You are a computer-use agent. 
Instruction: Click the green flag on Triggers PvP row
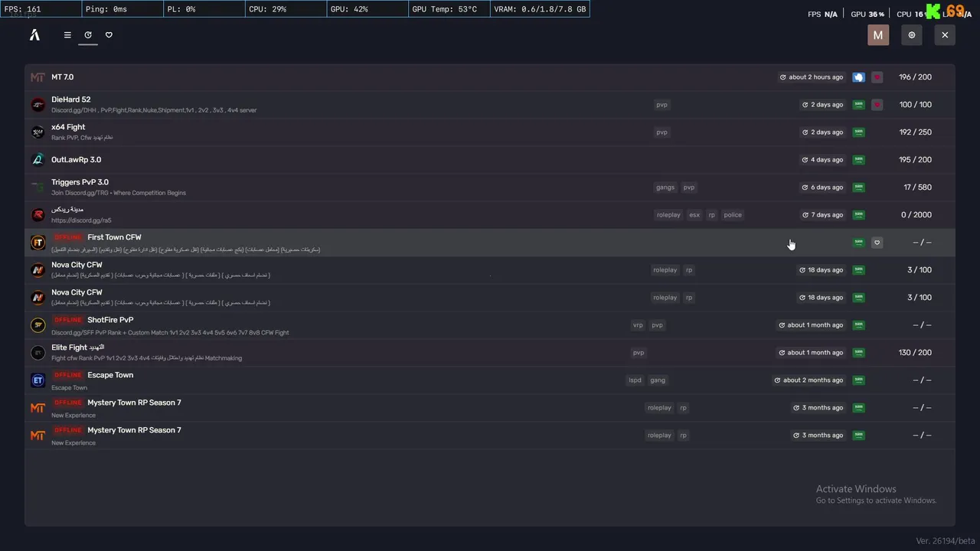[859, 187]
